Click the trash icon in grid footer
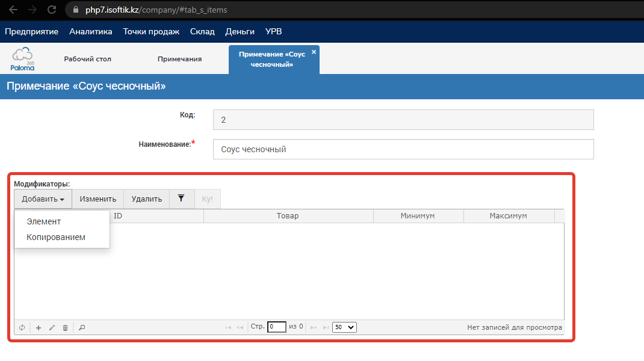 pyautogui.click(x=65, y=328)
